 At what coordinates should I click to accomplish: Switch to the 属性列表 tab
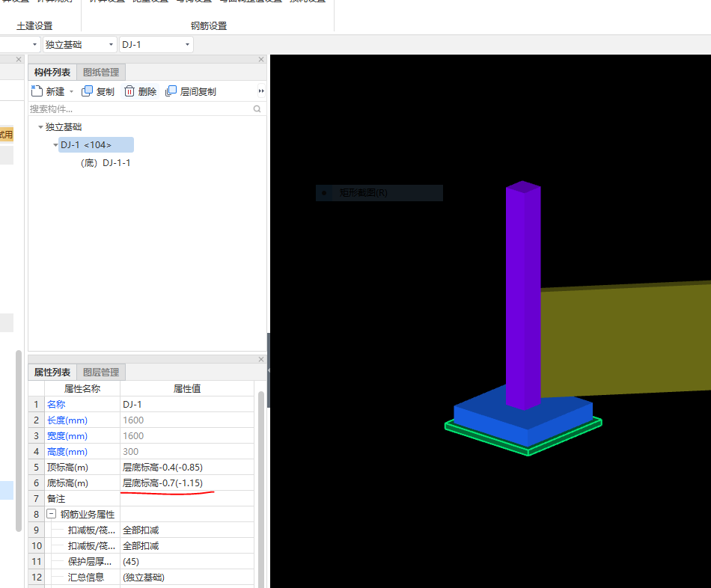(x=52, y=373)
